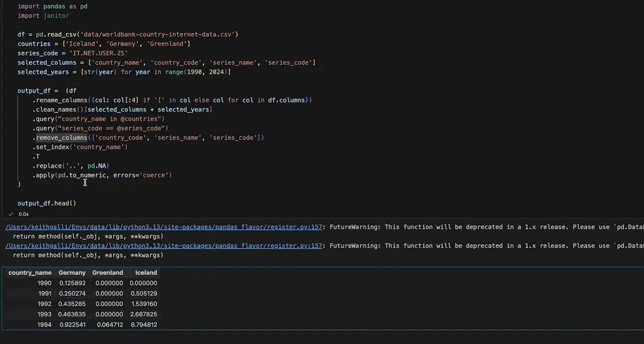Select the Iceland column header
Image resolution: width=644 pixels, height=344 pixels.
pyautogui.click(x=146, y=272)
